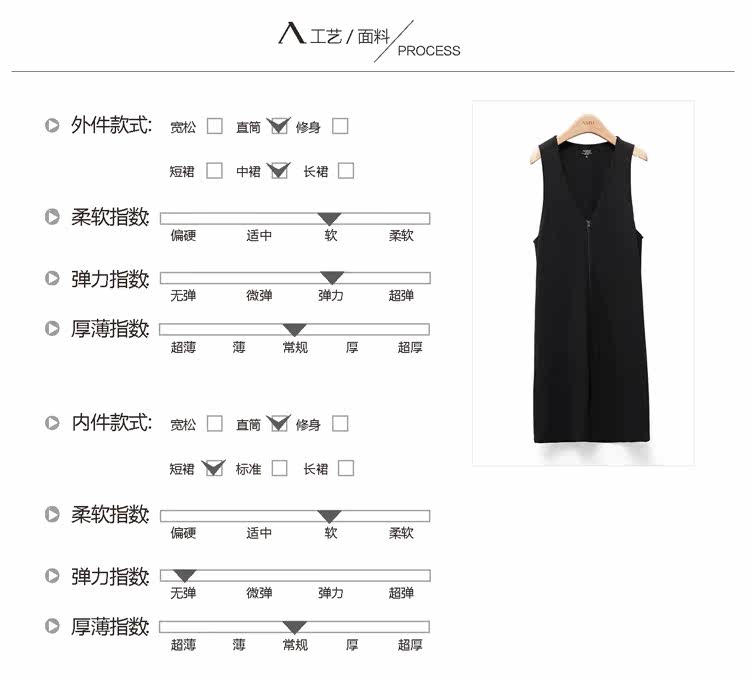Click the arrow bullet next to inner 柔软指数
This screenshot has height=682, width=750.
click(52, 514)
